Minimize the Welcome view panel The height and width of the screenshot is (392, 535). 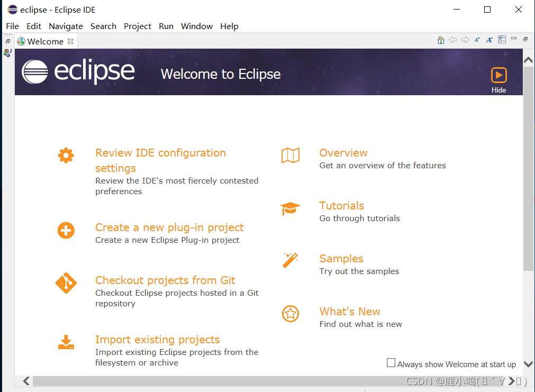(x=514, y=38)
